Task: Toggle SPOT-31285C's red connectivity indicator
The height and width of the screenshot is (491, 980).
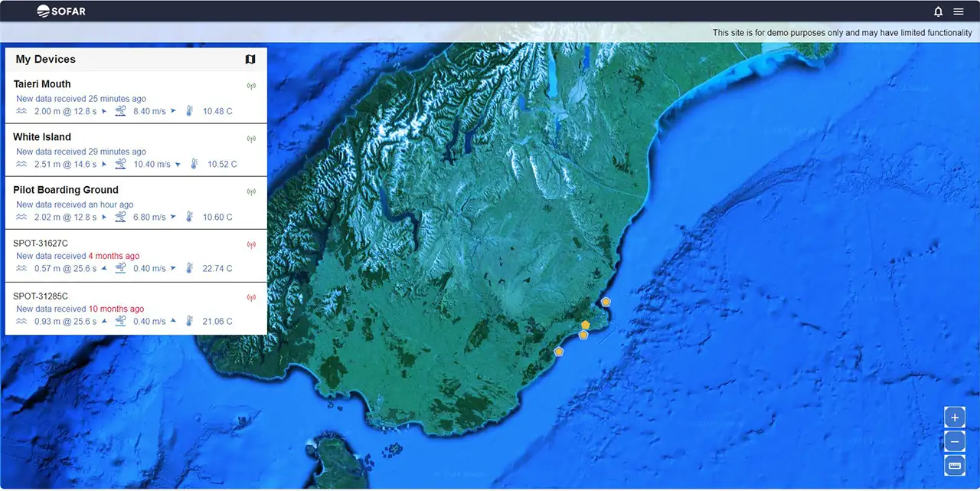Action: coord(251,297)
